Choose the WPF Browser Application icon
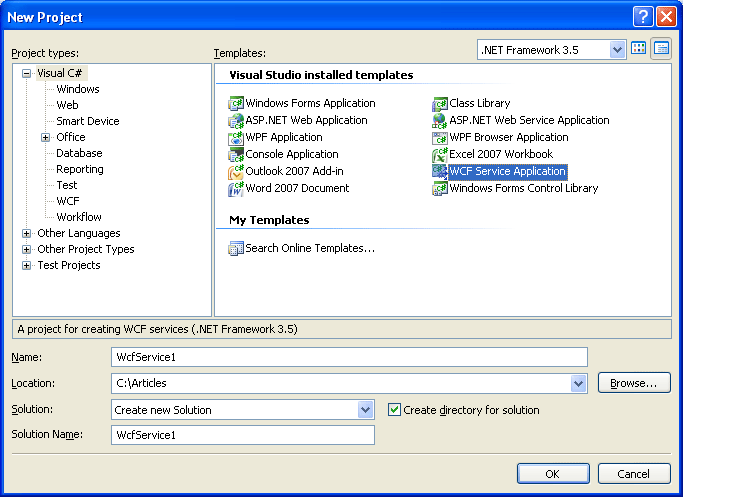Viewport: 756px width, 497px height. (x=440, y=137)
